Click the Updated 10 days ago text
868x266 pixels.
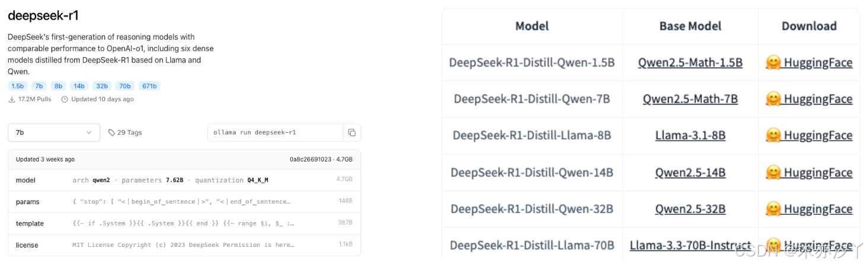point(102,99)
